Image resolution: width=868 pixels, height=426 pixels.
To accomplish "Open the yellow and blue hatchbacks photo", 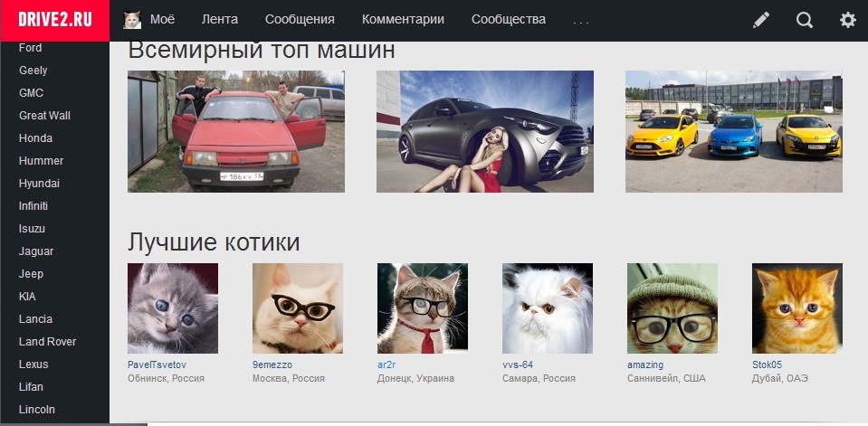I will (734, 132).
